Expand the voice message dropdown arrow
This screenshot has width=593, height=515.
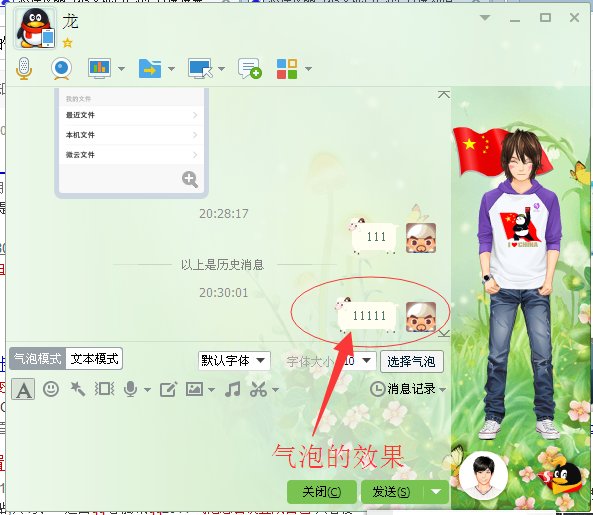tap(147, 389)
